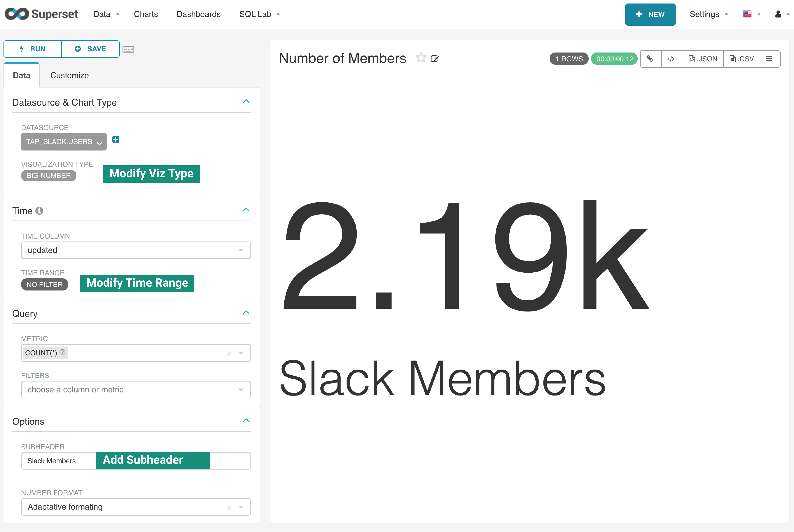Open the Time Column dropdown showing updated
This screenshot has width=794, height=532.
coord(136,250)
